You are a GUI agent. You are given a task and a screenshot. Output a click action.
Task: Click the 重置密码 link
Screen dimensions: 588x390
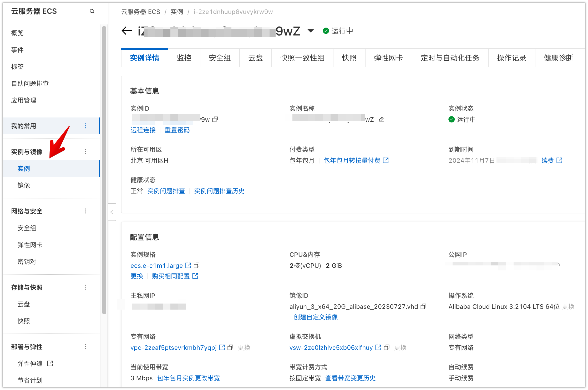177,130
